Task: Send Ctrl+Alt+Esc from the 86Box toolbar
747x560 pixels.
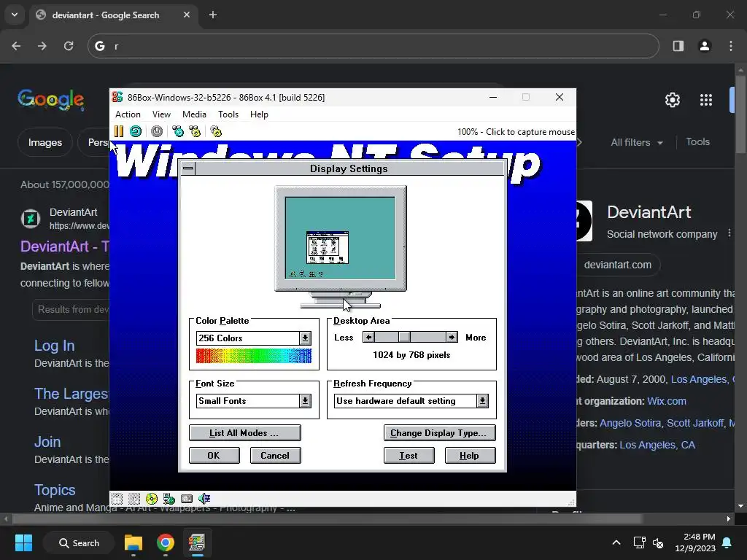Action: pos(195,131)
